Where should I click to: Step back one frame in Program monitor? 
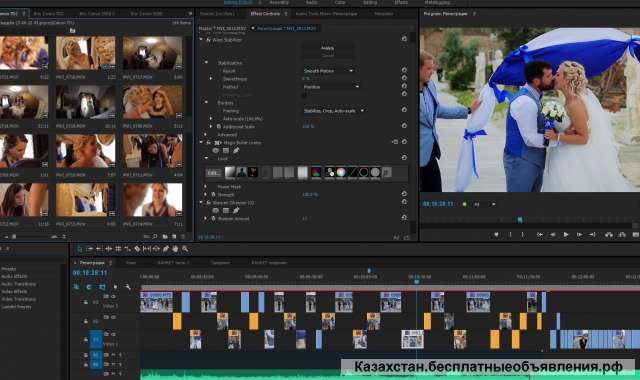click(553, 235)
